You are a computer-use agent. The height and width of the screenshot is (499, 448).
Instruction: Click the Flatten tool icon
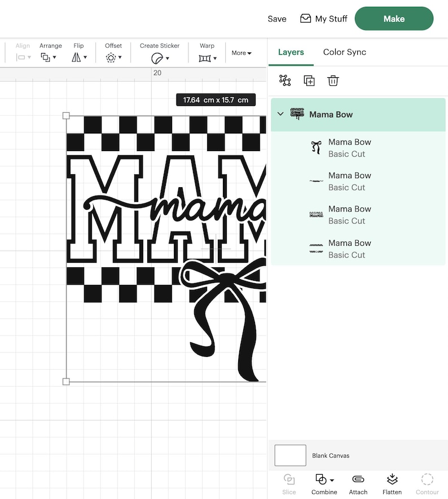(392, 479)
